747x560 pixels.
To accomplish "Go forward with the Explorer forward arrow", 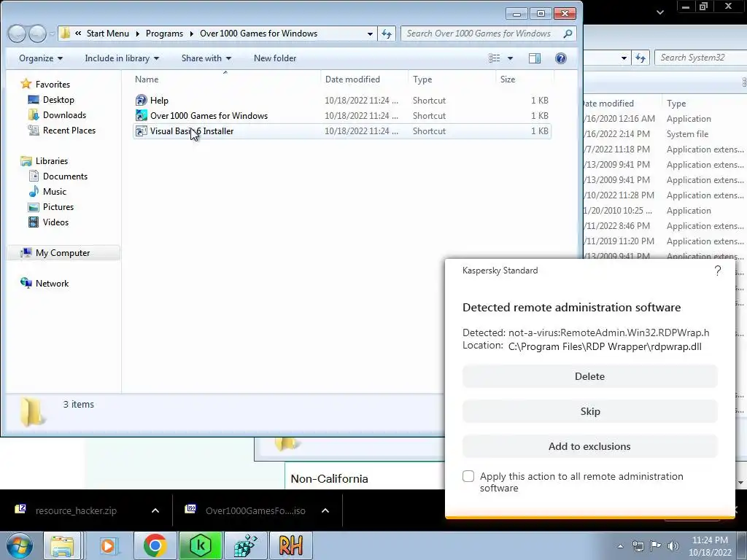I will (x=37, y=34).
